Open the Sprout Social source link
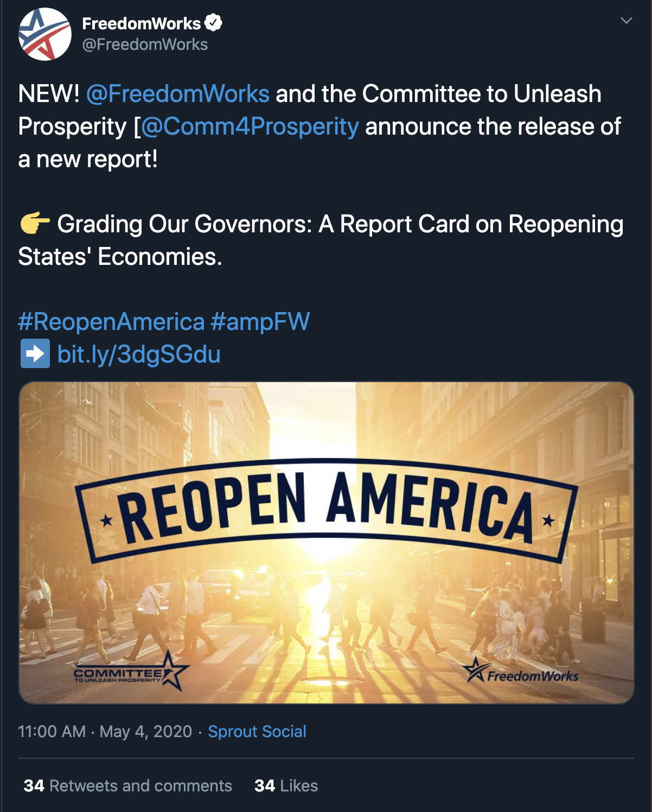This screenshot has width=652, height=812. (257, 731)
